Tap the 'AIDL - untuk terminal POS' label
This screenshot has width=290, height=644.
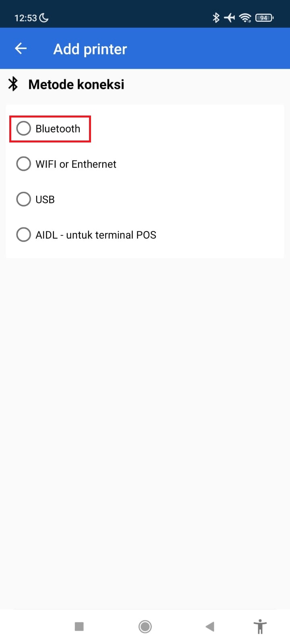(x=96, y=235)
